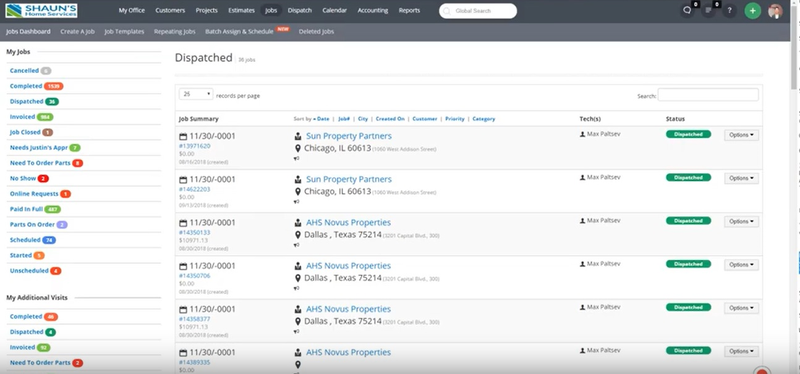Open the chat messages icon
The height and width of the screenshot is (374, 800).
[687, 11]
